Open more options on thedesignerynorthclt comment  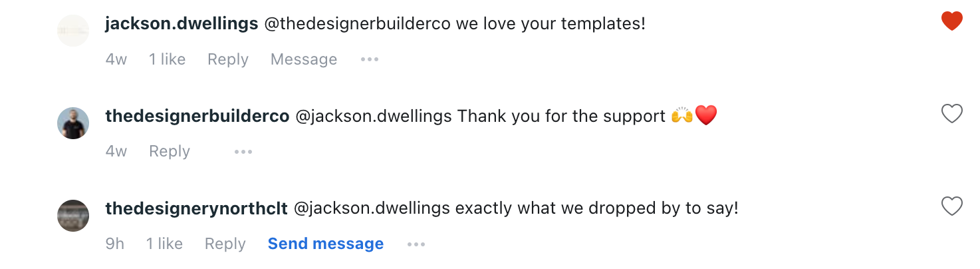pos(416,244)
